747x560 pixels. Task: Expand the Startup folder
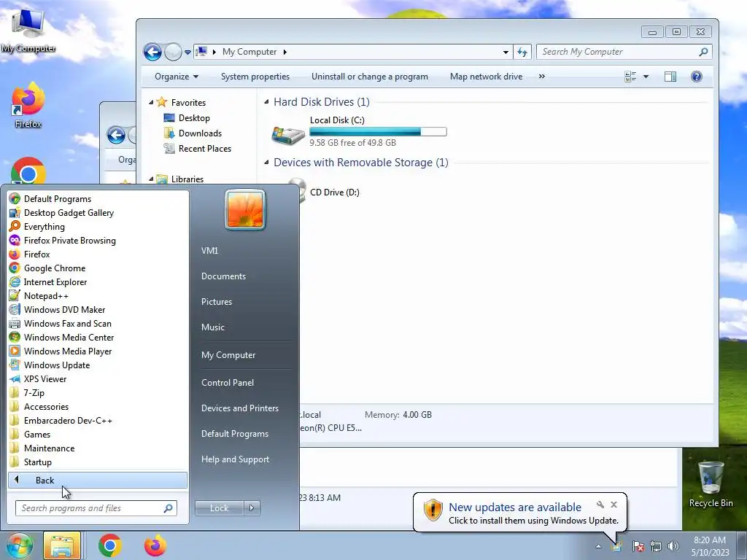31,462
